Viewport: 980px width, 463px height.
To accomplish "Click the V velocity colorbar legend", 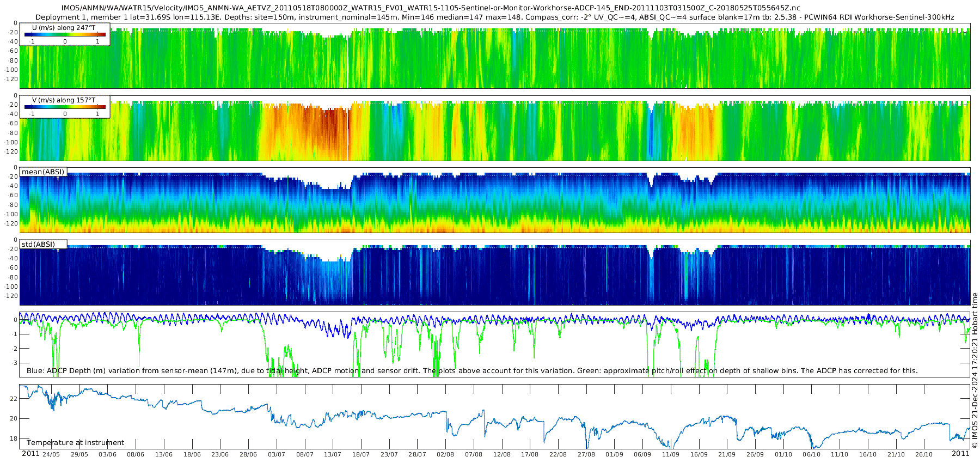I will coord(65,107).
